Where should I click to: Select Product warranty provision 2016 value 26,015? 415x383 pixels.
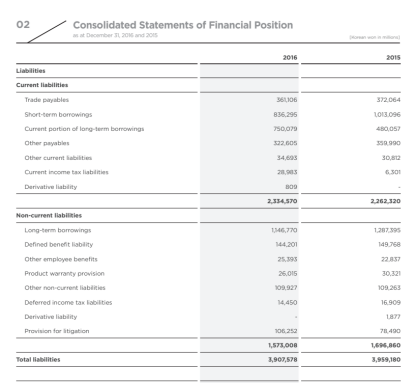288,273
